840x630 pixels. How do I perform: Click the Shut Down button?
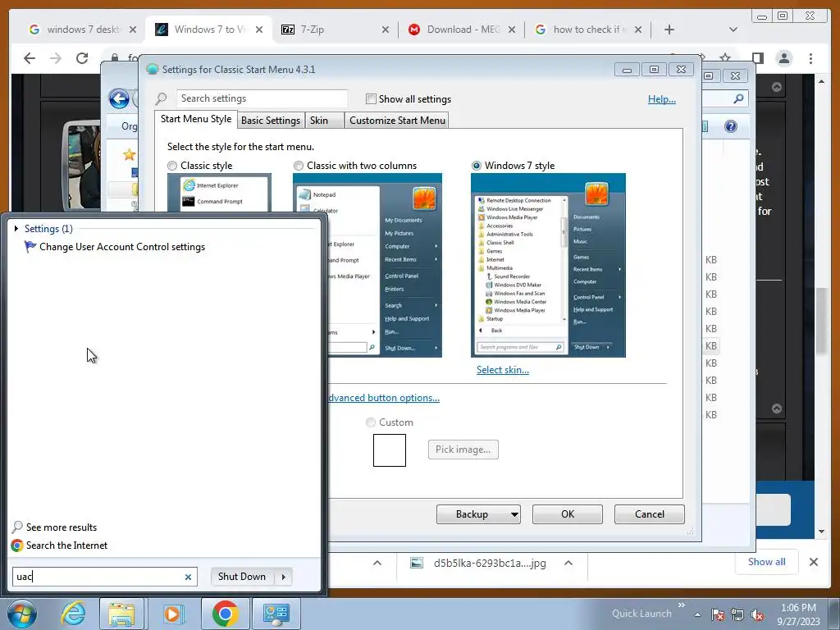coord(242,577)
